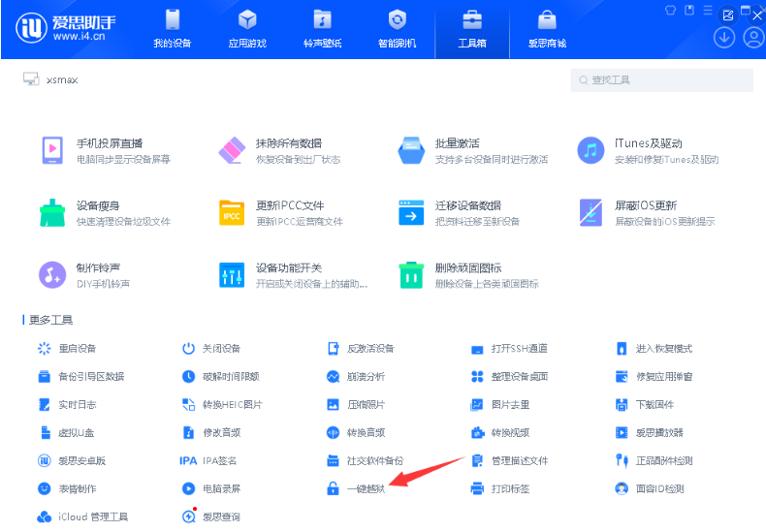Open 备份引导区数据 tool

[81, 377]
